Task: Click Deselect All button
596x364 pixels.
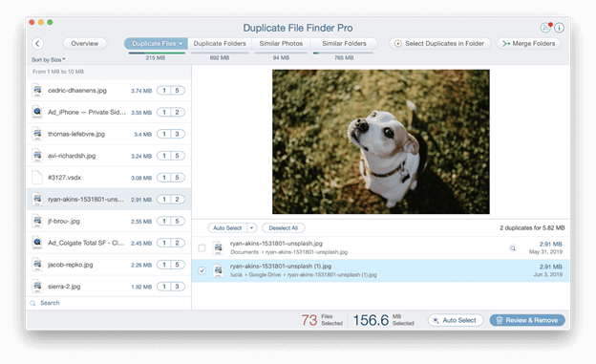Action: pyautogui.click(x=283, y=227)
